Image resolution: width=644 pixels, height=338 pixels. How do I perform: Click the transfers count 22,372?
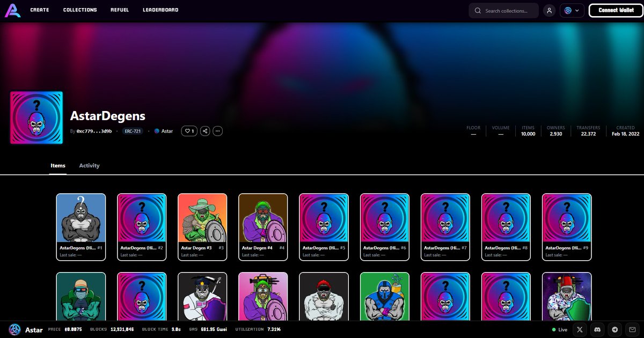coord(588,134)
